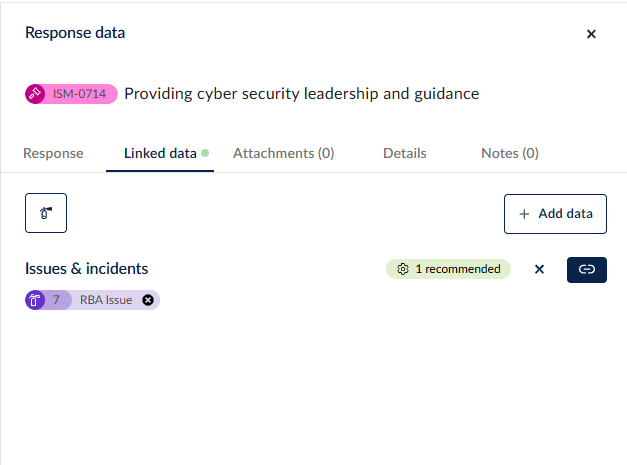The height and width of the screenshot is (465, 627).
Task: Click the pink ISM-0714 control icon
Action: tap(35, 94)
